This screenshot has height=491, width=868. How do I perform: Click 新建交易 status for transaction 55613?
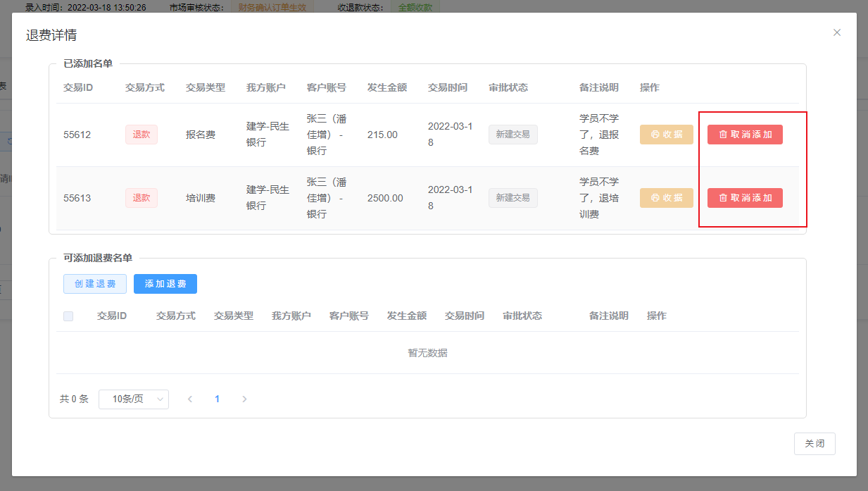coord(512,198)
